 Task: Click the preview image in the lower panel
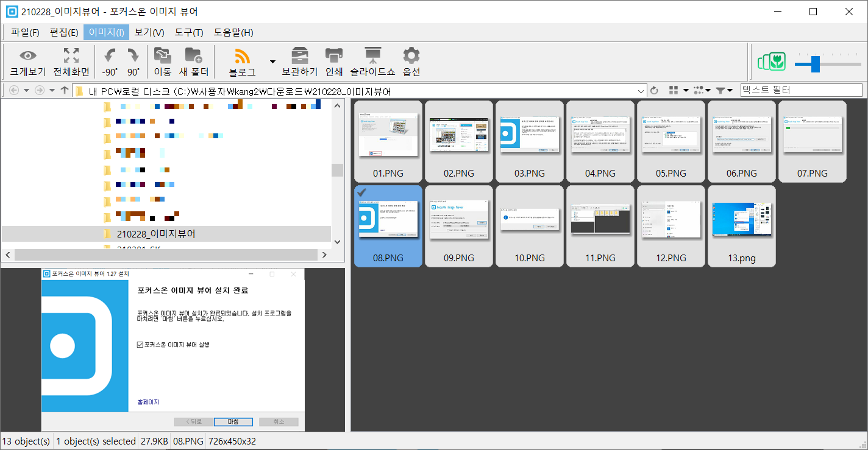[x=173, y=350]
